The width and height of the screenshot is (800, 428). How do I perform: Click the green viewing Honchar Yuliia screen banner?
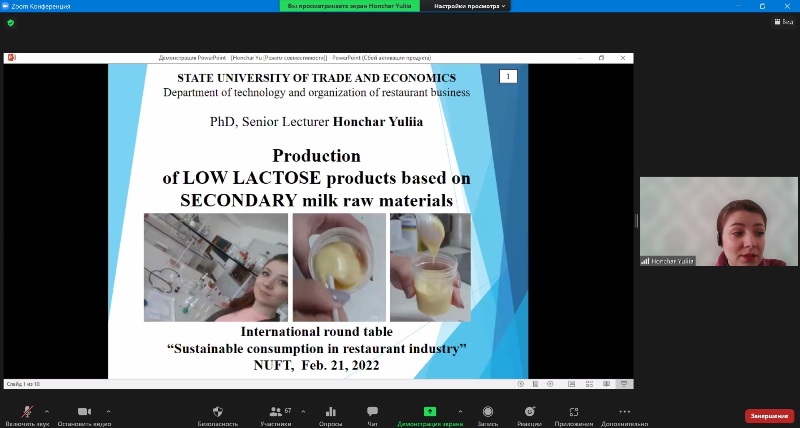point(349,6)
